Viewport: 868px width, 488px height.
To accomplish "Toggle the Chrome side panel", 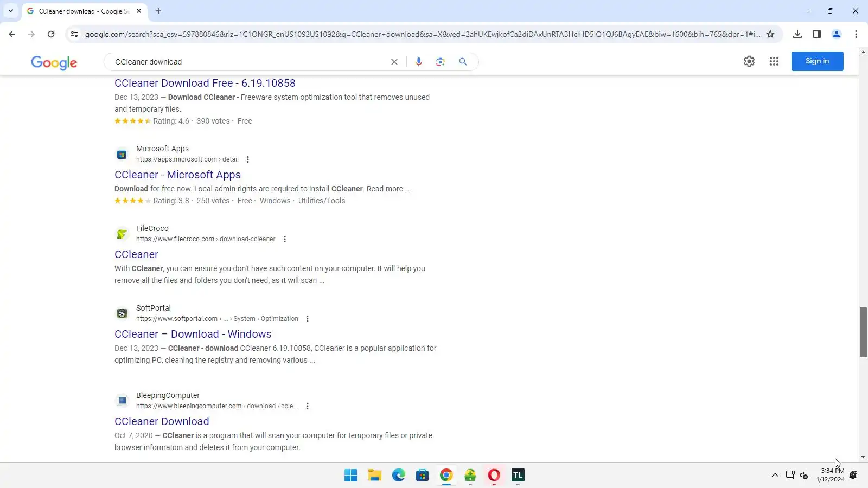I will point(817,34).
